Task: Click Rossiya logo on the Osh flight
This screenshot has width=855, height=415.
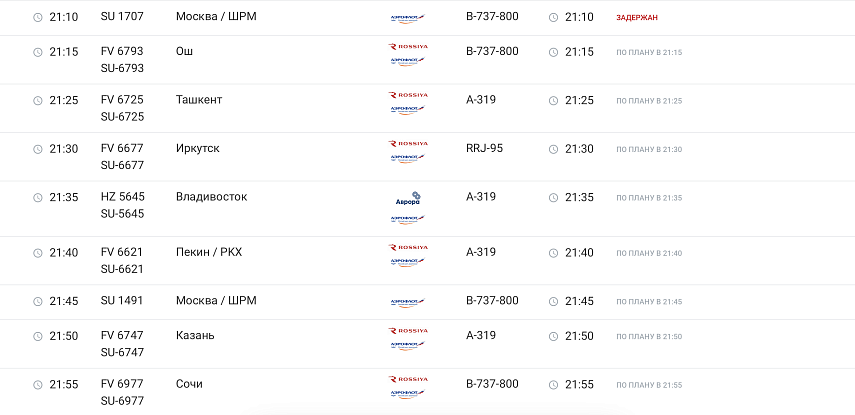Action: click(408, 47)
